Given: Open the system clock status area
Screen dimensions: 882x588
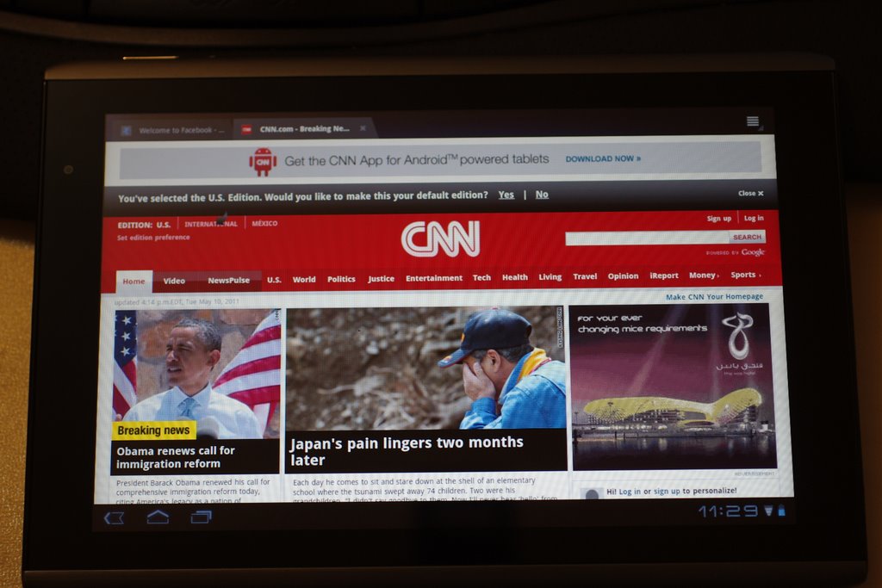Looking at the screenshot, I should coord(728,511).
